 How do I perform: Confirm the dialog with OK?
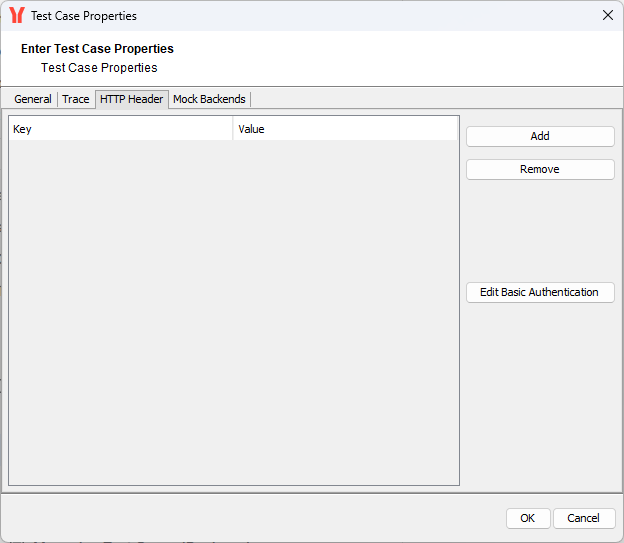point(527,518)
